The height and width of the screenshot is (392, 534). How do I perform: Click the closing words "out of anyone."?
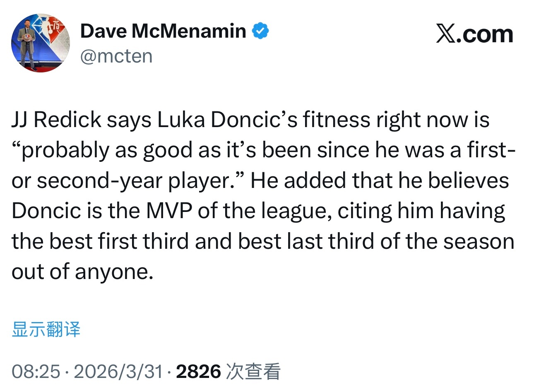tap(82, 272)
